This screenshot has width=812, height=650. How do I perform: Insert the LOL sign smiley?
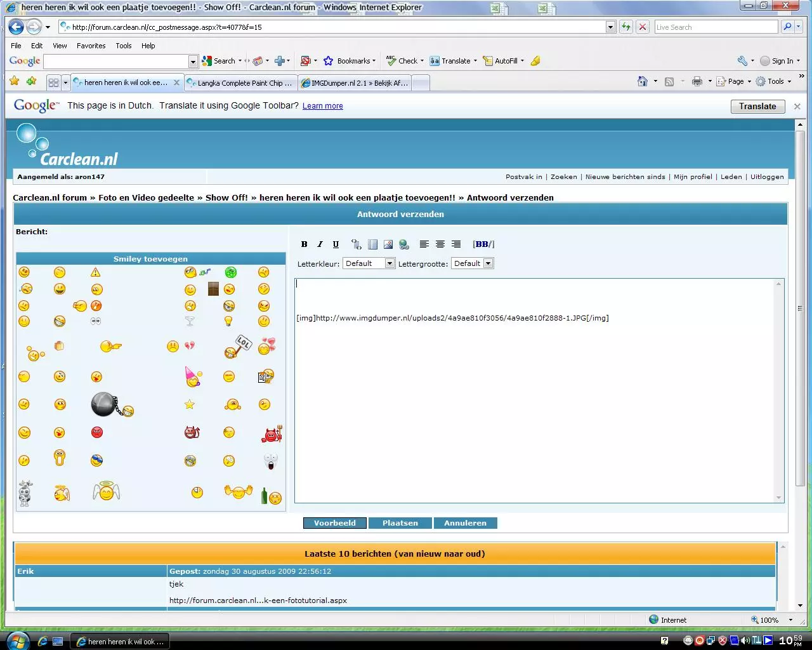pyautogui.click(x=239, y=347)
